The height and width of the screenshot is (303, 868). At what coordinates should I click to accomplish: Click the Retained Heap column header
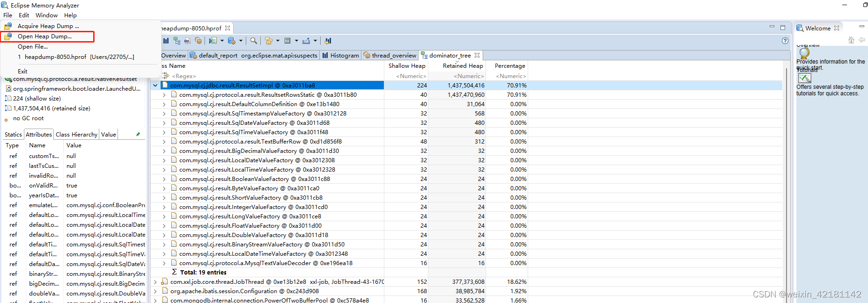(x=463, y=66)
